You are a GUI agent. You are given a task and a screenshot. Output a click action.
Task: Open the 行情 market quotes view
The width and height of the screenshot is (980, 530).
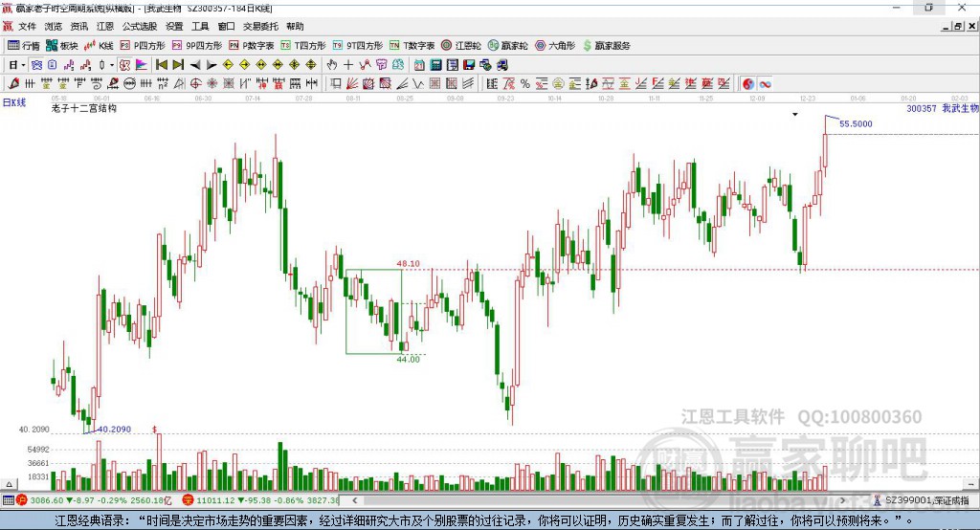pyautogui.click(x=23, y=46)
